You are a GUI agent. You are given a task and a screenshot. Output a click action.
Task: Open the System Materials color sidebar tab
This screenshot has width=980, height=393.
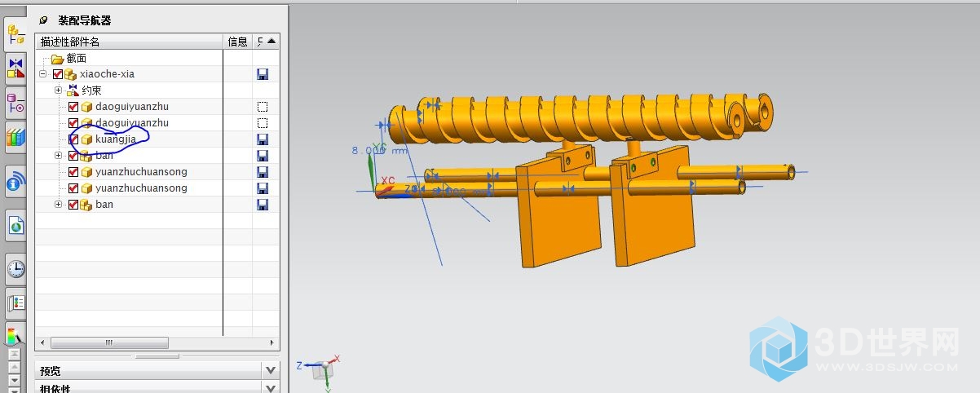(x=15, y=334)
